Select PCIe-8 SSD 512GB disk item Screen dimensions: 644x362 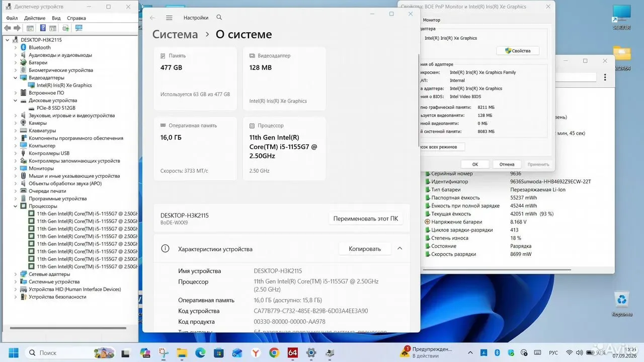point(52,108)
